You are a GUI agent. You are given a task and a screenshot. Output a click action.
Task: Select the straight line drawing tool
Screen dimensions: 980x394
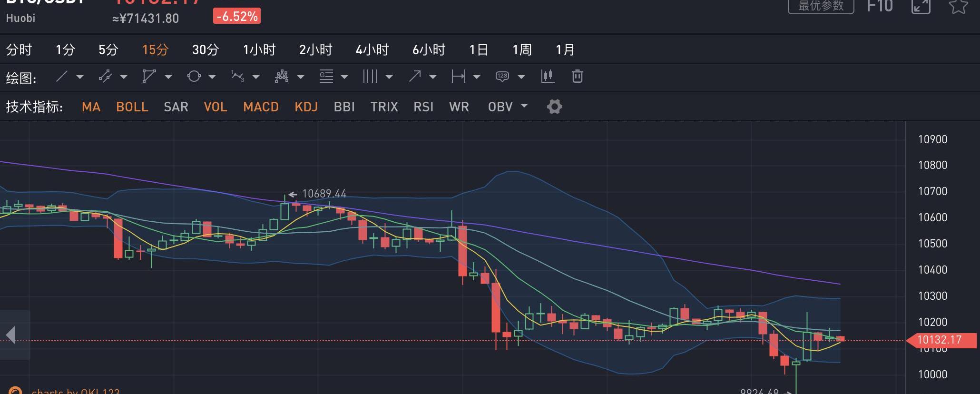click(62, 77)
